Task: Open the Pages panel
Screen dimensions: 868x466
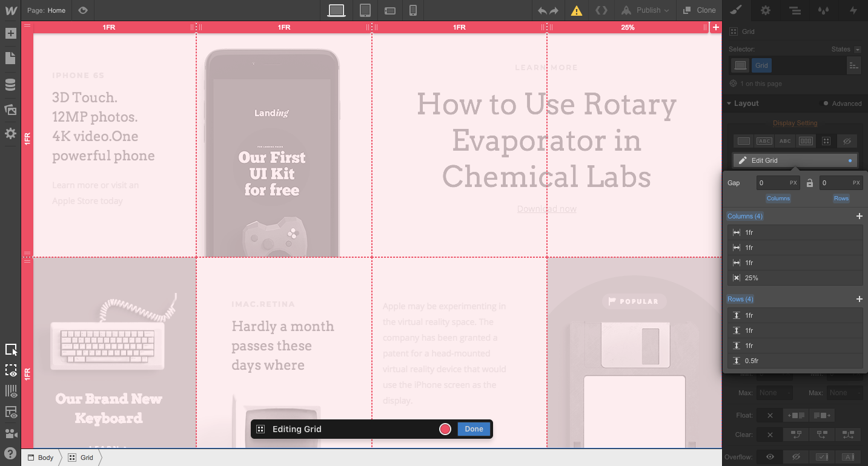Action: [10, 58]
